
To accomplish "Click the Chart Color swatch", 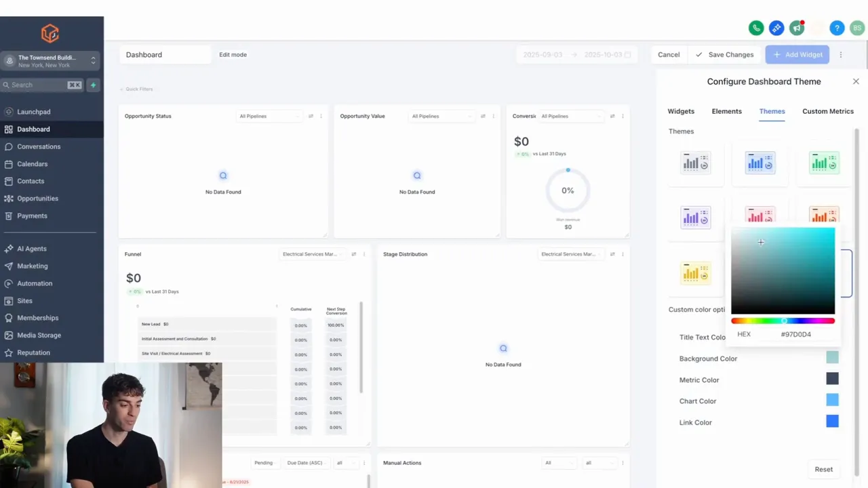I will click(832, 400).
